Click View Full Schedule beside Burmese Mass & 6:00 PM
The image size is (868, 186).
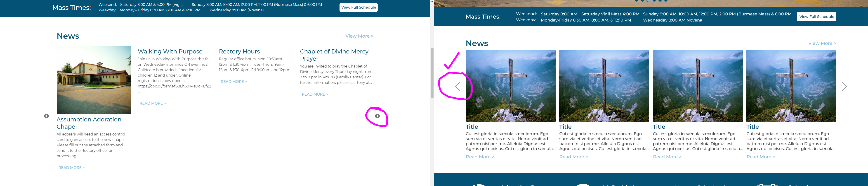tap(816, 17)
